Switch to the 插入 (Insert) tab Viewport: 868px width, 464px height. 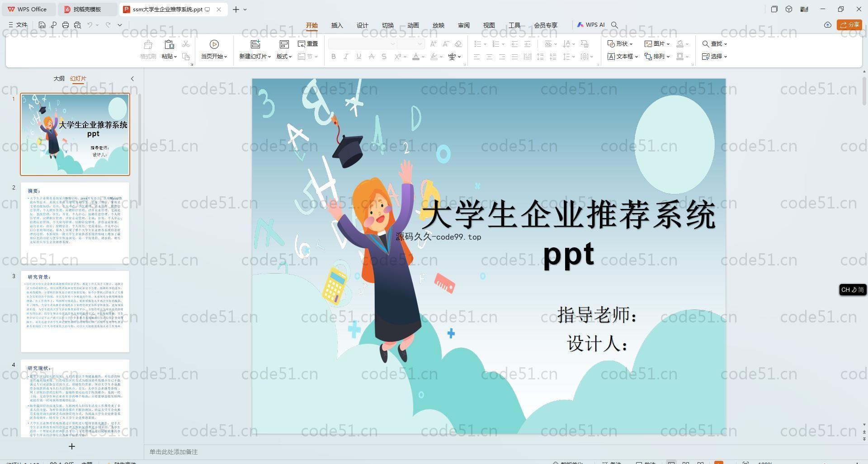(x=337, y=25)
